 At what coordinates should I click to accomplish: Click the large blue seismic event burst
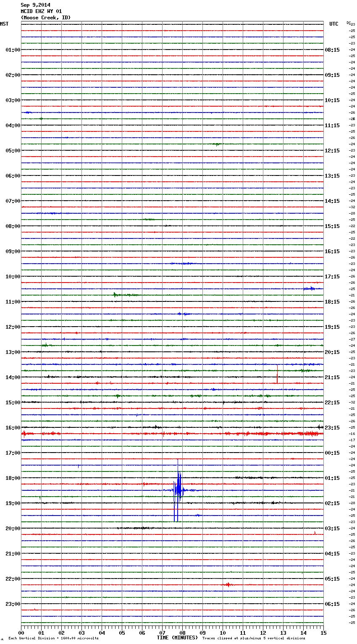point(178,490)
